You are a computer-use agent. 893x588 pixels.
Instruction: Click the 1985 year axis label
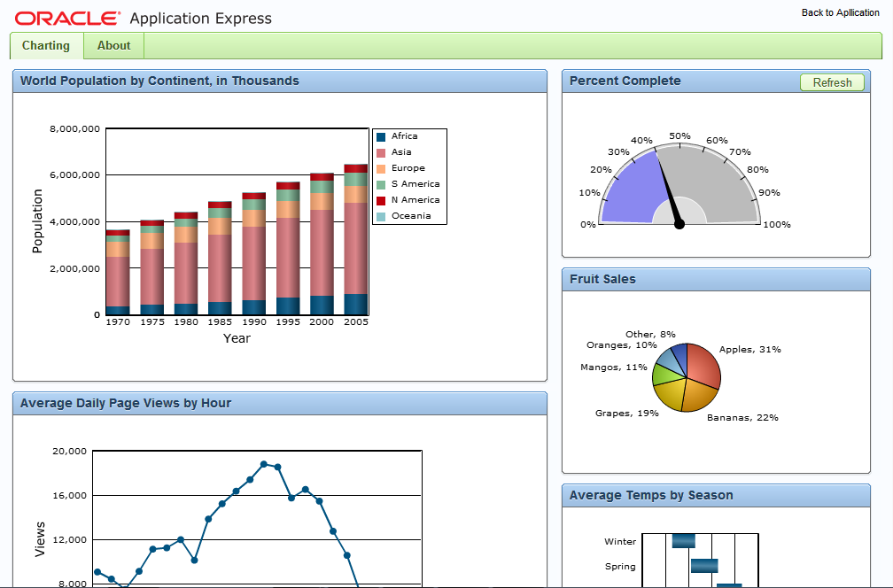point(220,321)
